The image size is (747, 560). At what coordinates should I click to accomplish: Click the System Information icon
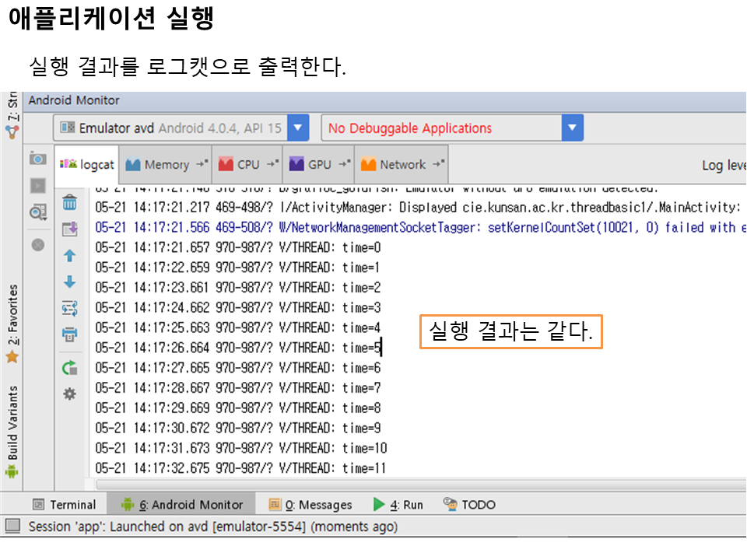click(x=37, y=212)
